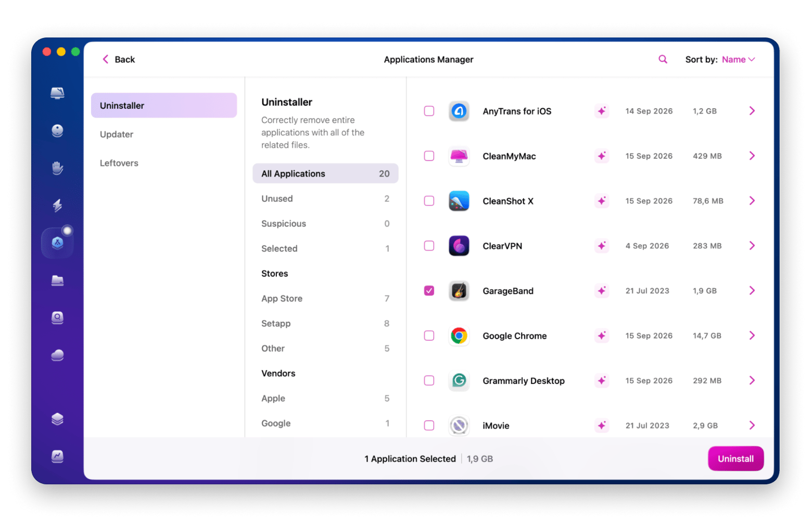
Task: Click the sparkle icon for AnyTrans for iOS
Action: [602, 111]
